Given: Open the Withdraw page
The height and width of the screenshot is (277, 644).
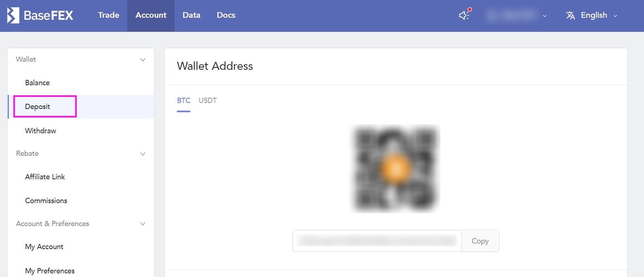Looking at the screenshot, I should point(41,131).
